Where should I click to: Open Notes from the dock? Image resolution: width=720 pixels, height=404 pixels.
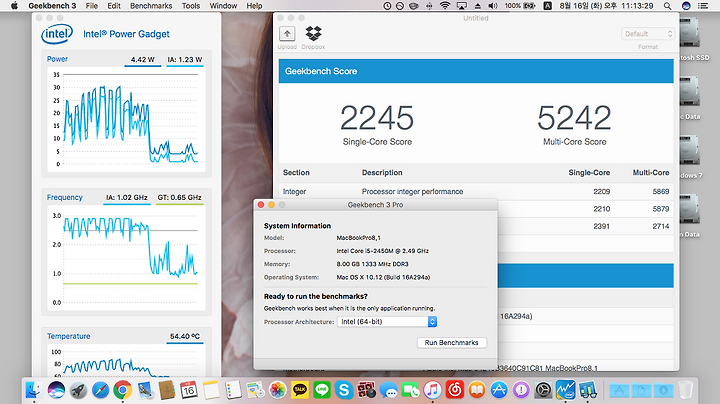coord(211,390)
